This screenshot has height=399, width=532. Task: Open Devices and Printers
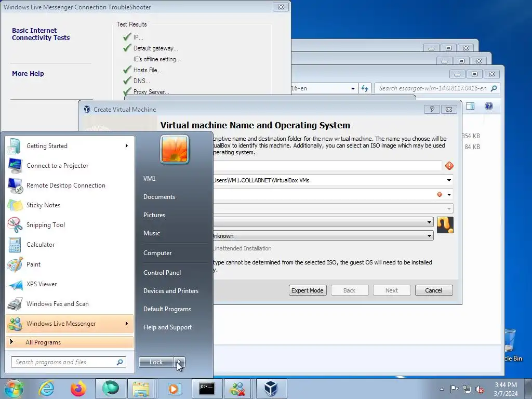(170, 291)
